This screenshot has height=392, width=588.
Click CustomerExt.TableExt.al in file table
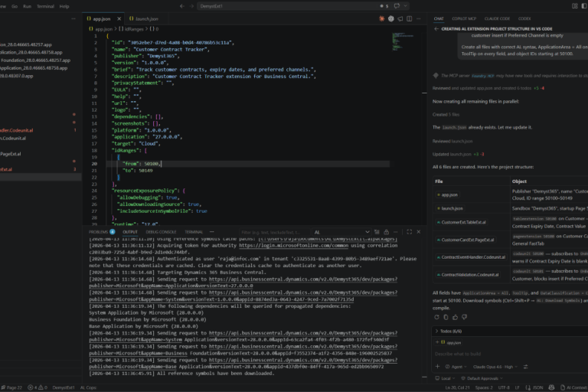(x=461, y=222)
